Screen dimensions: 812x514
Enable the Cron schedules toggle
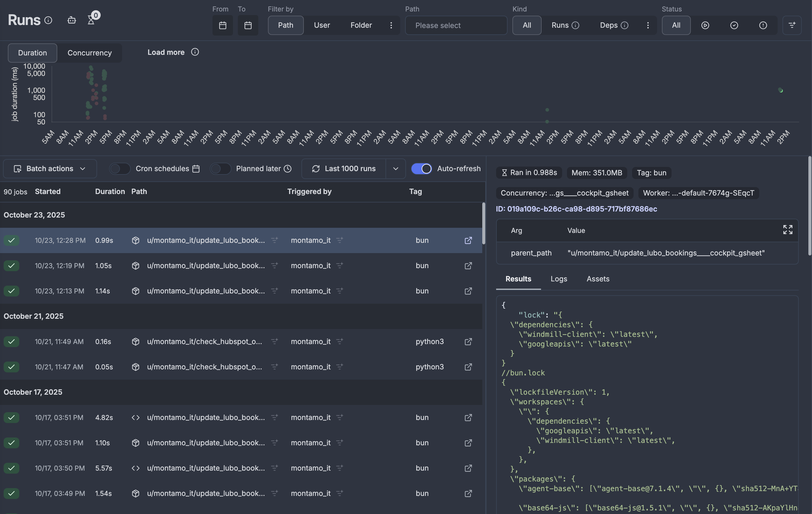point(120,168)
